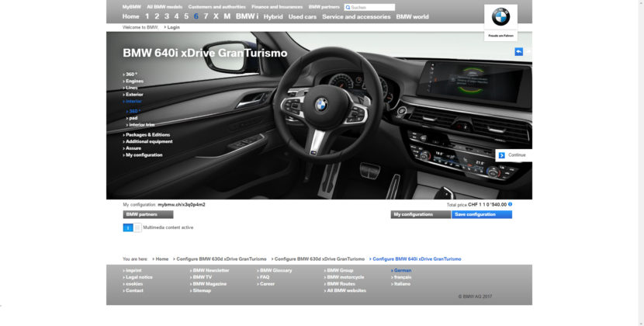Viewport: 644px width, 326px height.
Task: Switch off multimedia using the white toggle half
Action: click(x=137, y=227)
